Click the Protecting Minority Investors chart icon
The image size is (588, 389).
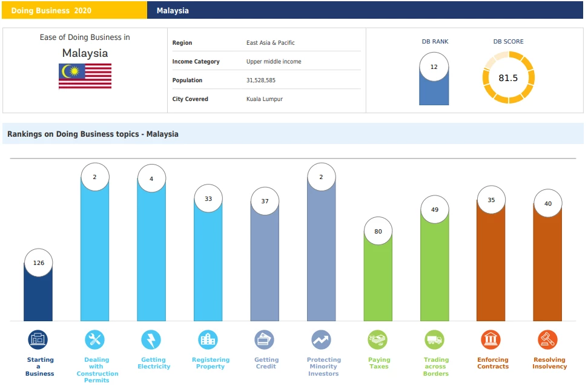(322, 339)
